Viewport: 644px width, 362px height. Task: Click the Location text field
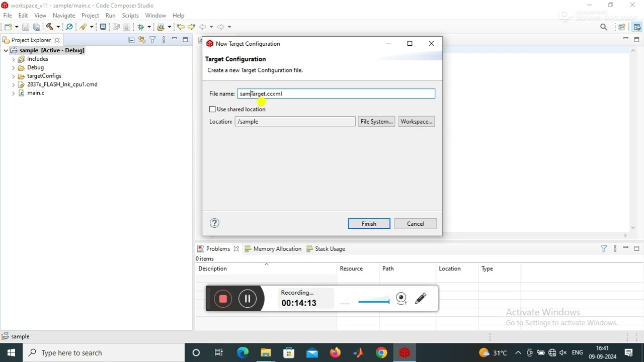click(295, 122)
